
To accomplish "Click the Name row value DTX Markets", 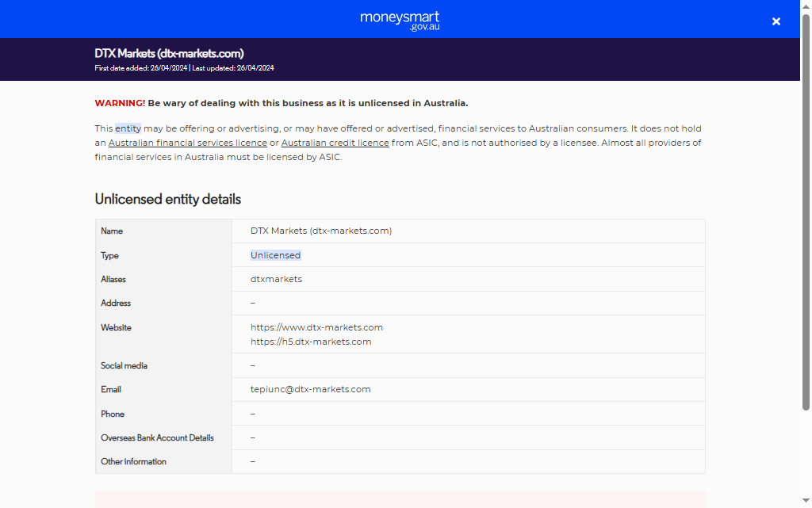I will [320, 231].
